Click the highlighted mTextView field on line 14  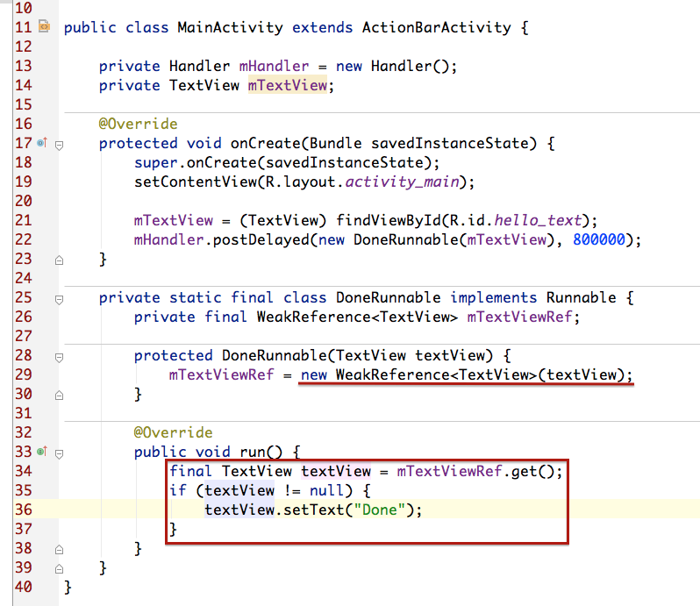(288, 85)
